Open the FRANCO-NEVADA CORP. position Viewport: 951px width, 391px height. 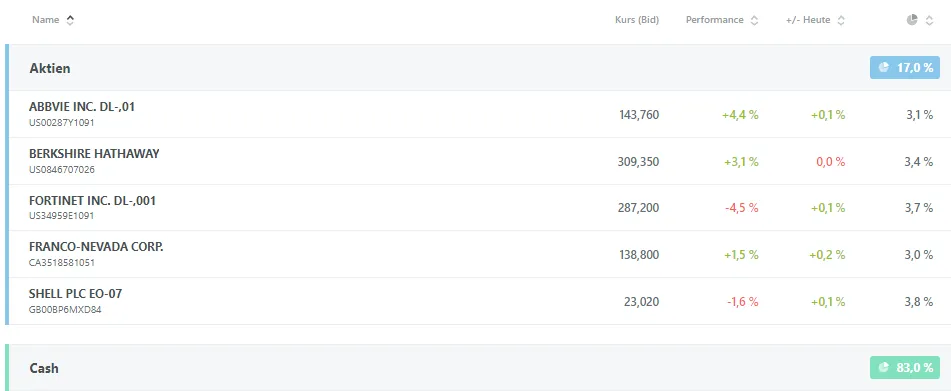click(x=477, y=255)
